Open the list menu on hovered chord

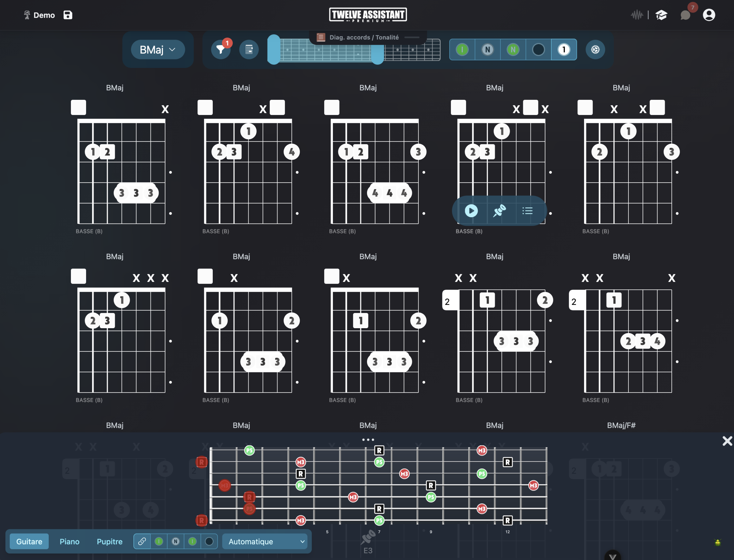[527, 211]
